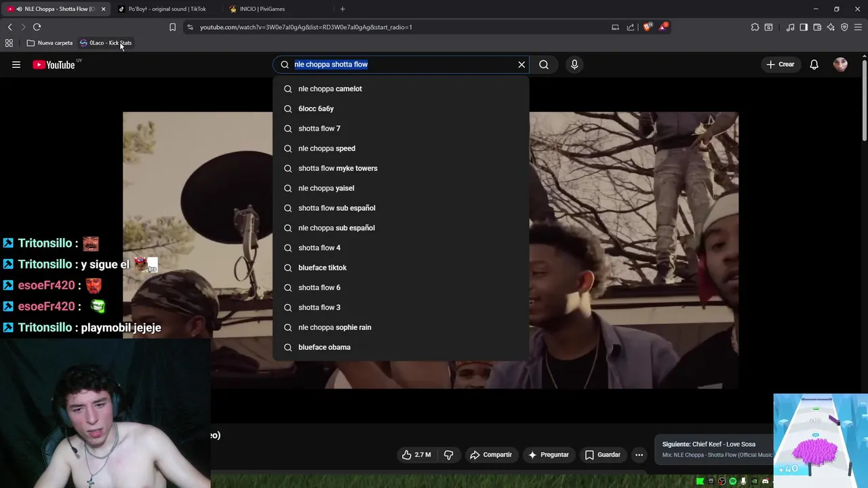Choose nle choppa sophie rain suggestion

(401, 327)
